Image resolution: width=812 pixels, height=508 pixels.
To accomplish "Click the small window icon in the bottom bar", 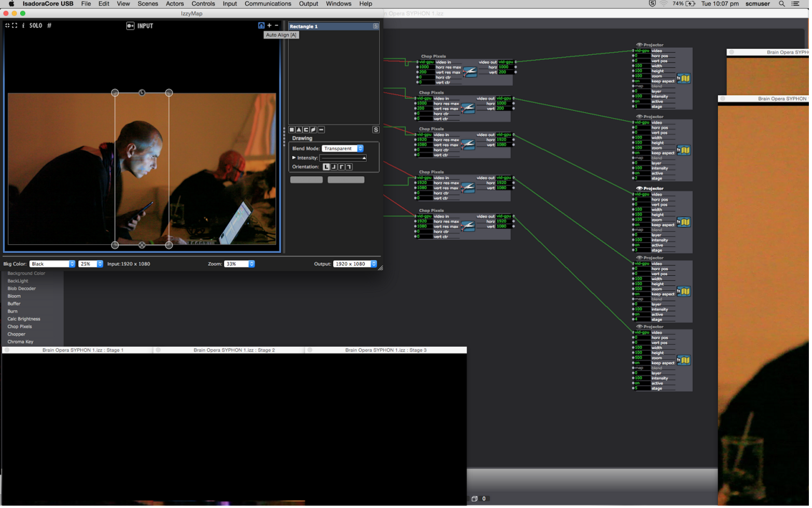I will click(474, 499).
